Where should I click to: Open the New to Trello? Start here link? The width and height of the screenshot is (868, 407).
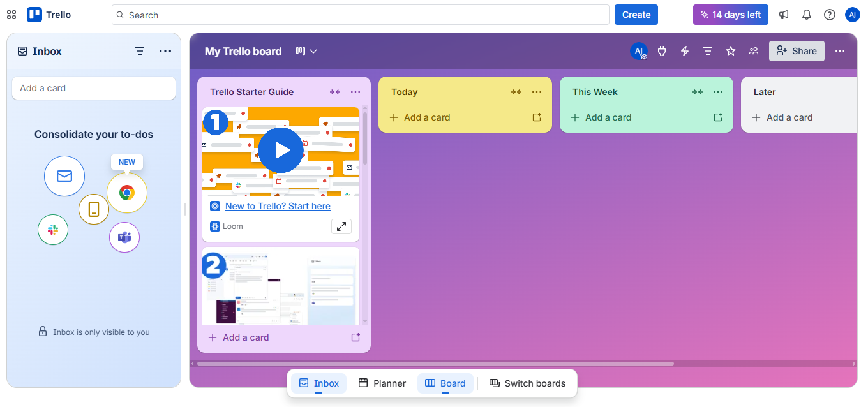278,206
